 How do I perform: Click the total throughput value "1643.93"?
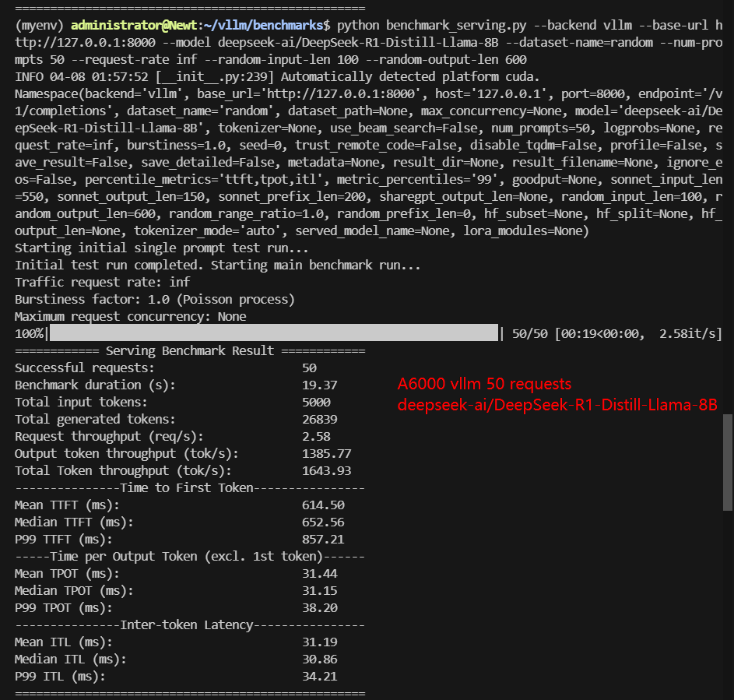(x=327, y=470)
